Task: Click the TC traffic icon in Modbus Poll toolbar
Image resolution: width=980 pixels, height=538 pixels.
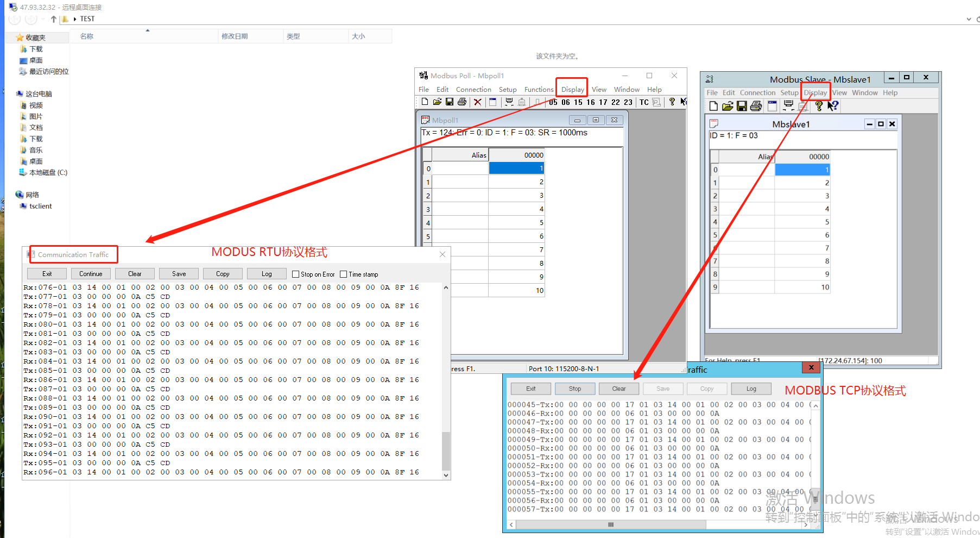Action: tap(644, 102)
